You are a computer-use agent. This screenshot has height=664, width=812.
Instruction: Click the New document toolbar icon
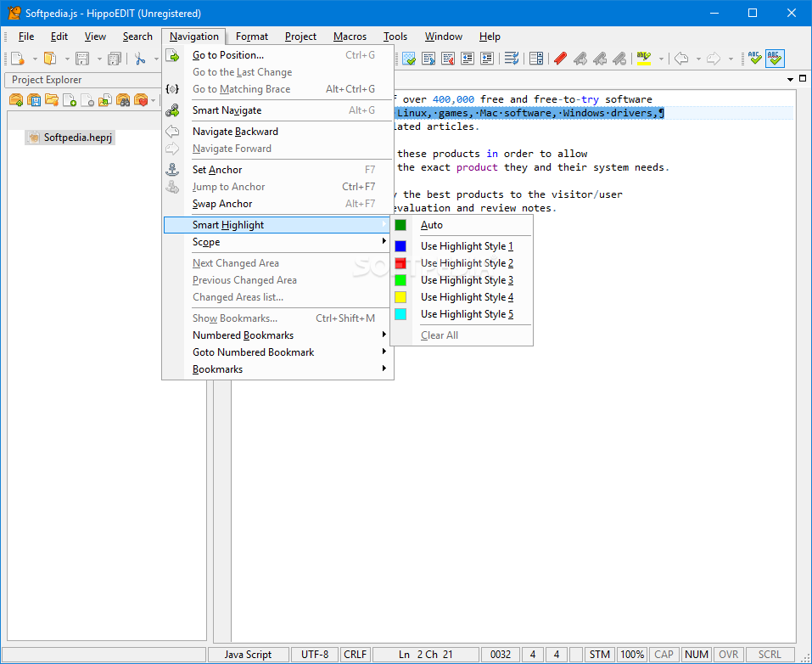pyautogui.click(x=17, y=59)
